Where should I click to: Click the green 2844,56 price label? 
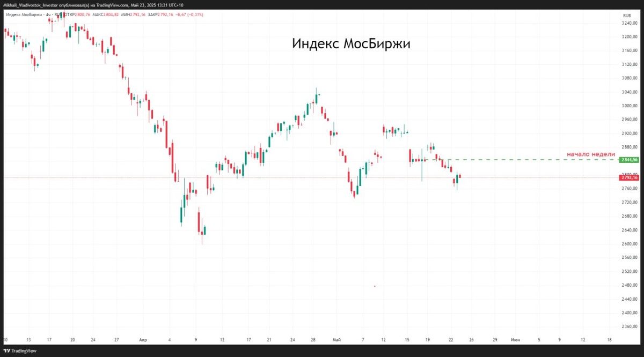click(x=629, y=160)
